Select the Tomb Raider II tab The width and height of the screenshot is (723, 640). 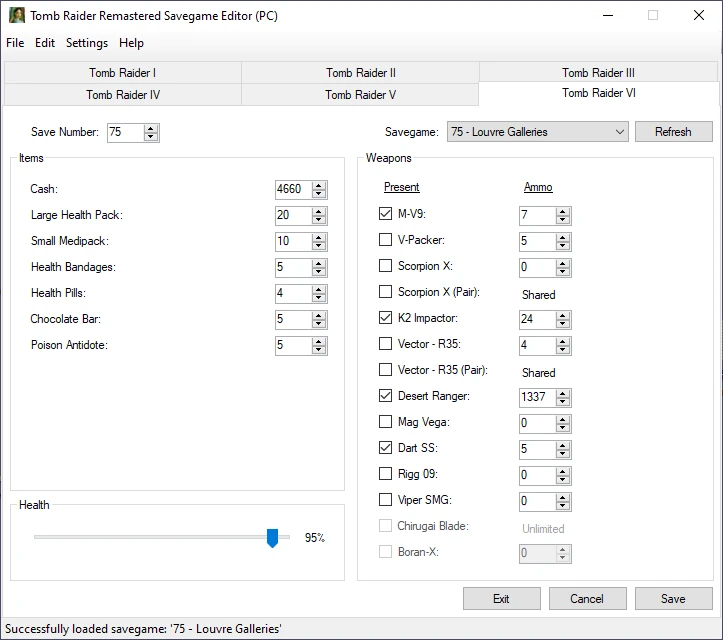tap(360, 73)
